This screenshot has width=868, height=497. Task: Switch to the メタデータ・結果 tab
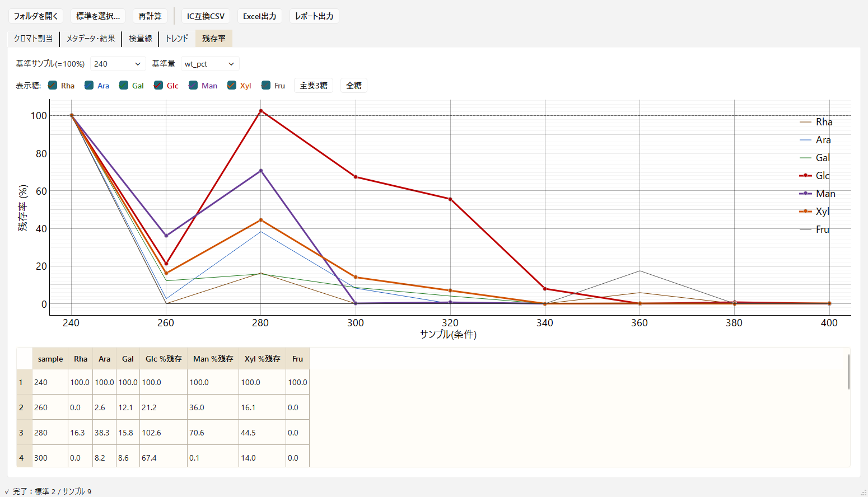pyautogui.click(x=91, y=39)
